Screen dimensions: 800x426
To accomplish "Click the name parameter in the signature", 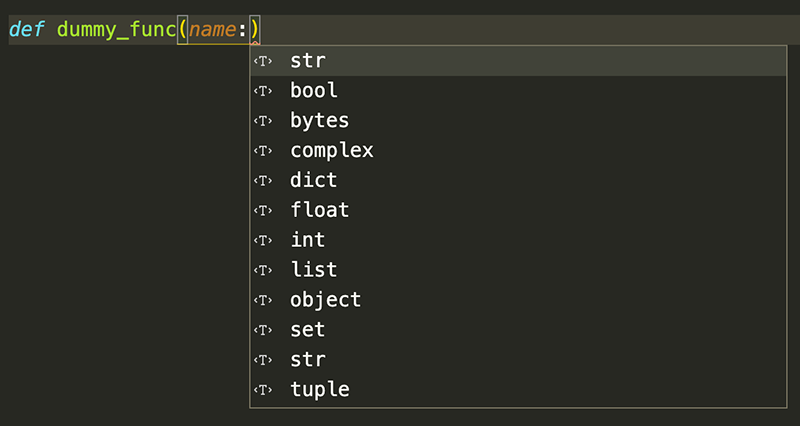I will click(211, 30).
